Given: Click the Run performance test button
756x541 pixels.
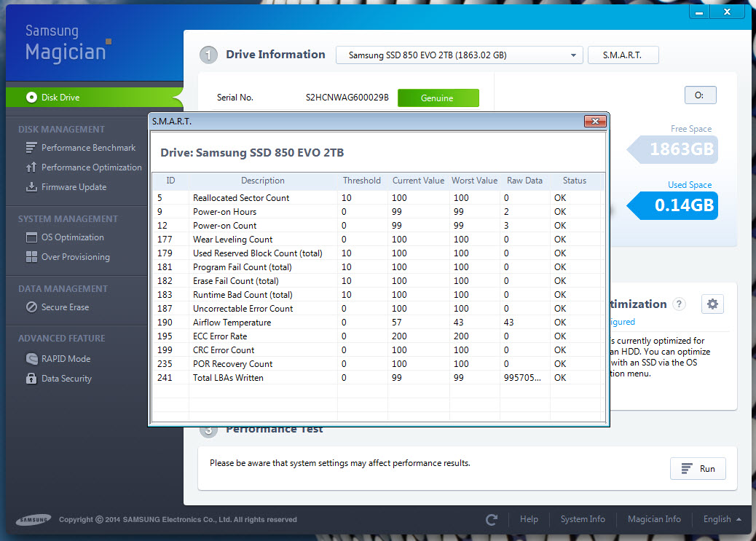Looking at the screenshot, I should [698, 469].
